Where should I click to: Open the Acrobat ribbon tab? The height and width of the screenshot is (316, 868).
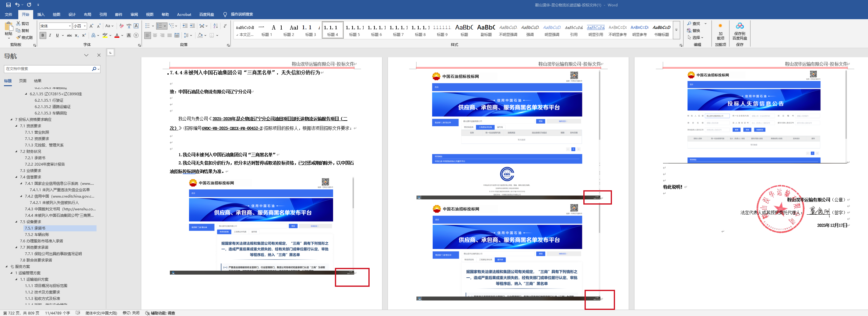(184, 15)
